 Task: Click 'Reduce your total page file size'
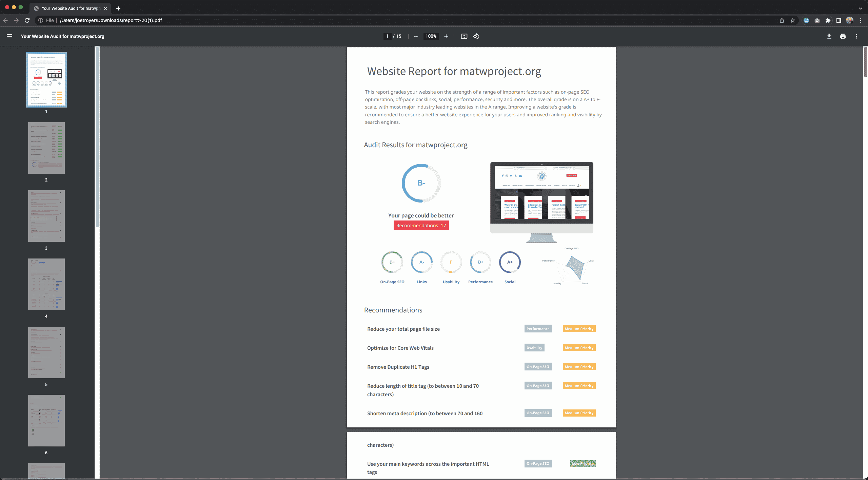coord(403,329)
